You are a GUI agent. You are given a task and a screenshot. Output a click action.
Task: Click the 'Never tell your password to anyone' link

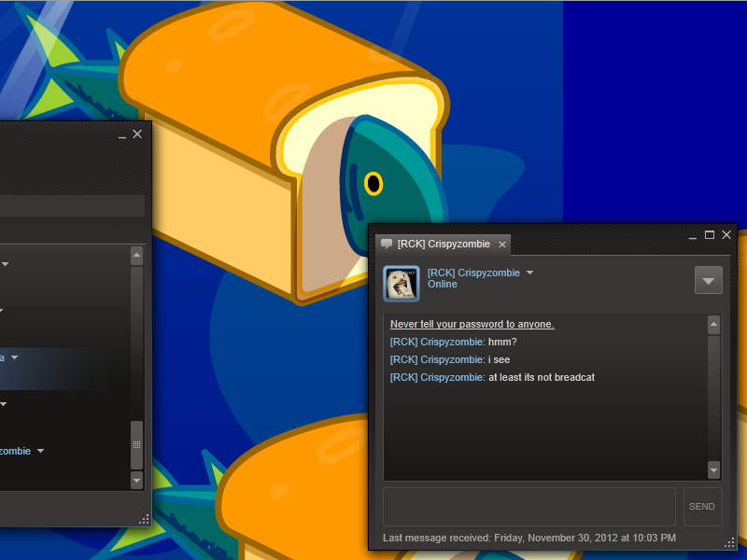point(472,324)
